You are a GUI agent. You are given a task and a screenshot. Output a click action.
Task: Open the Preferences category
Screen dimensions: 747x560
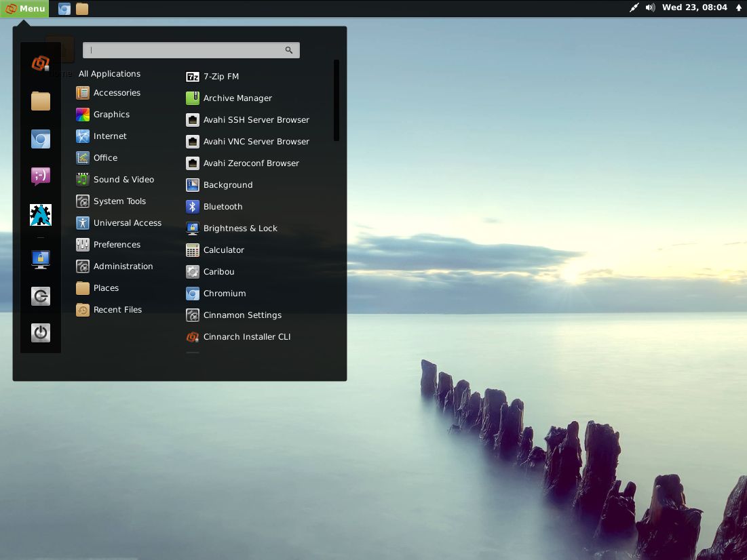[116, 245]
